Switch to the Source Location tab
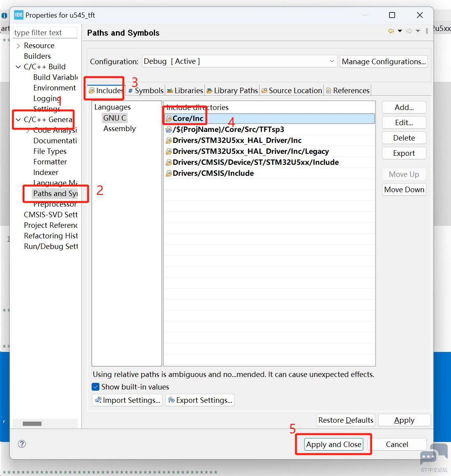 click(x=292, y=90)
